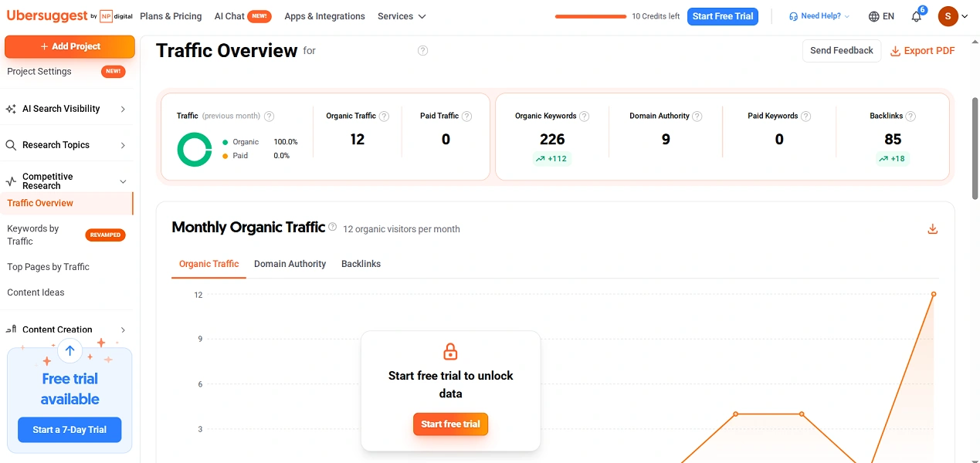Export the report as PDF
This screenshot has width=980, height=463.
point(923,51)
